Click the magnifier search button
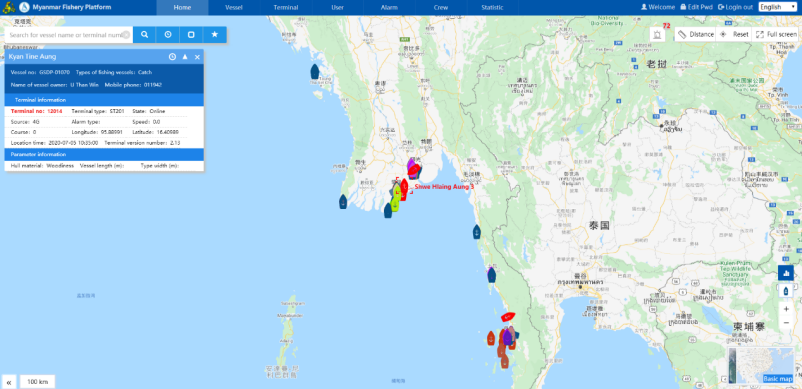This screenshot has width=802, height=389. point(145,35)
